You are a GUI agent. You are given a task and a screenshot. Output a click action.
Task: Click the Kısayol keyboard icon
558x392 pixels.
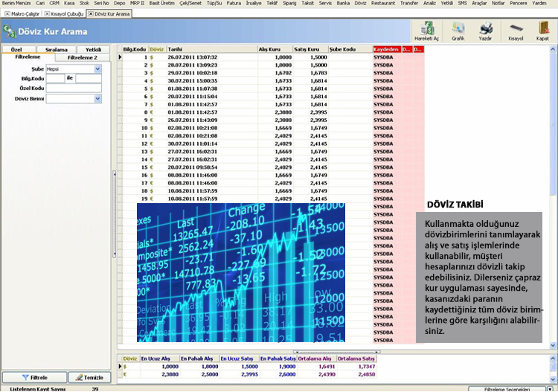tap(516, 31)
